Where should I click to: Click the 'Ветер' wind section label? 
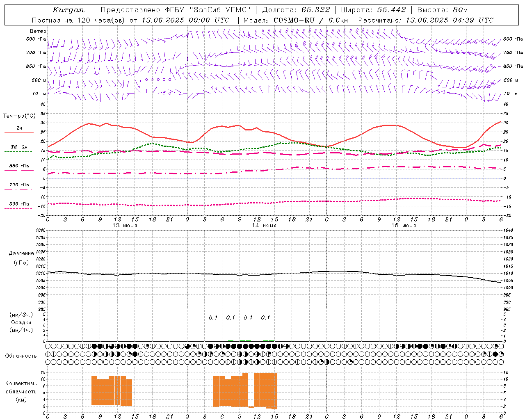click(x=38, y=31)
